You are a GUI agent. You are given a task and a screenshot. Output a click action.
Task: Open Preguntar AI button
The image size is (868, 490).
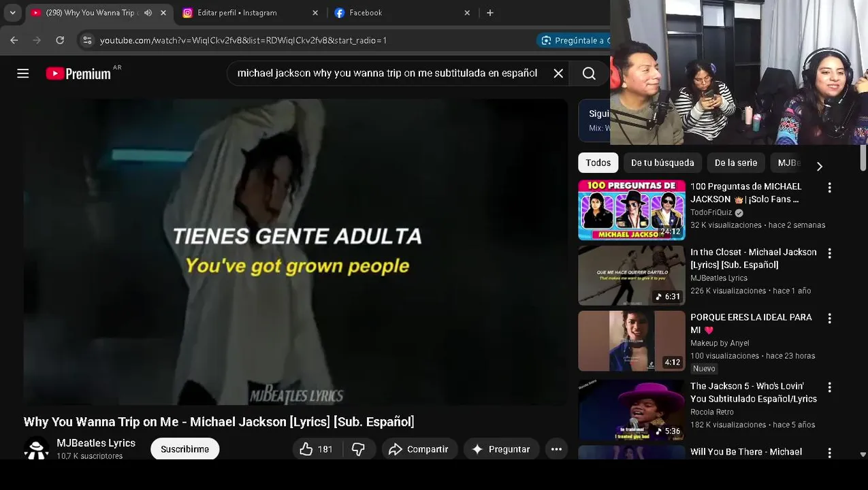[x=501, y=449]
